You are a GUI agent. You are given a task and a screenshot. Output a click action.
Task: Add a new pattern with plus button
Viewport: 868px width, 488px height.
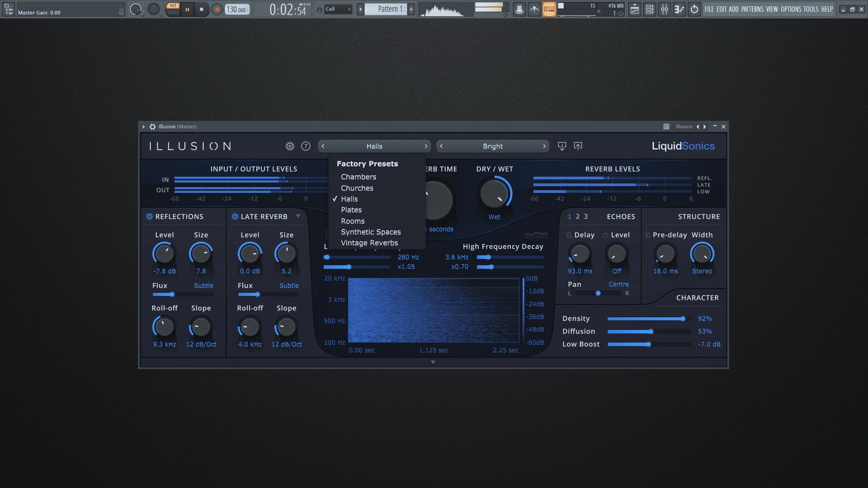point(411,9)
